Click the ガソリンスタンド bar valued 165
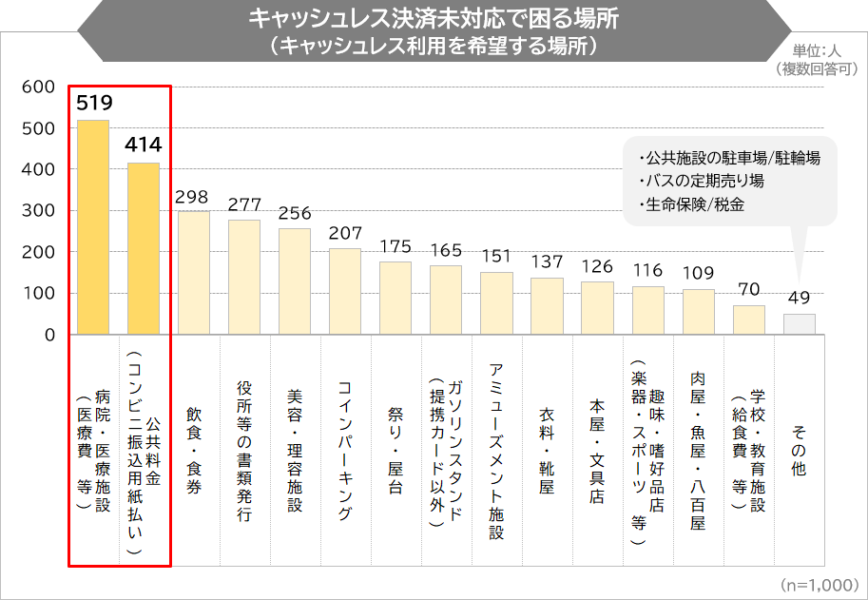This screenshot has height=600, width=868. (446, 300)
